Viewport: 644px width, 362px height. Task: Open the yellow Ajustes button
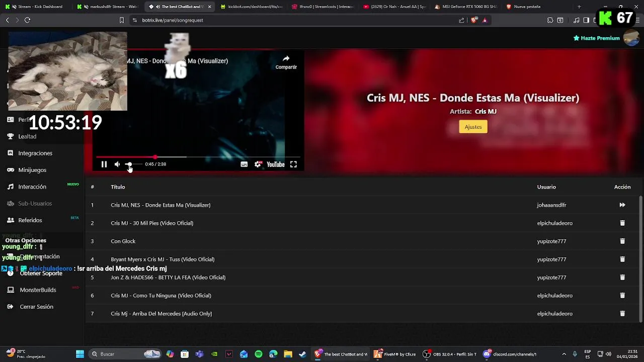pos(473,127)
